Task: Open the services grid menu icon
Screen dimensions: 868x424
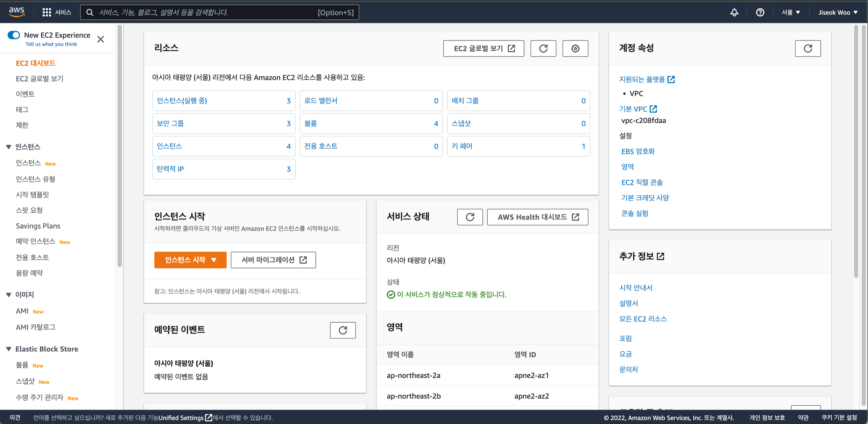Action: coord(47,12)
